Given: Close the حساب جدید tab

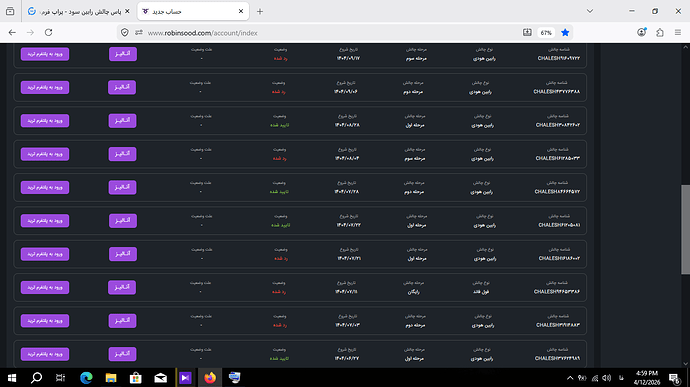Looking at the screenshot, I should [x=241, y=11].
